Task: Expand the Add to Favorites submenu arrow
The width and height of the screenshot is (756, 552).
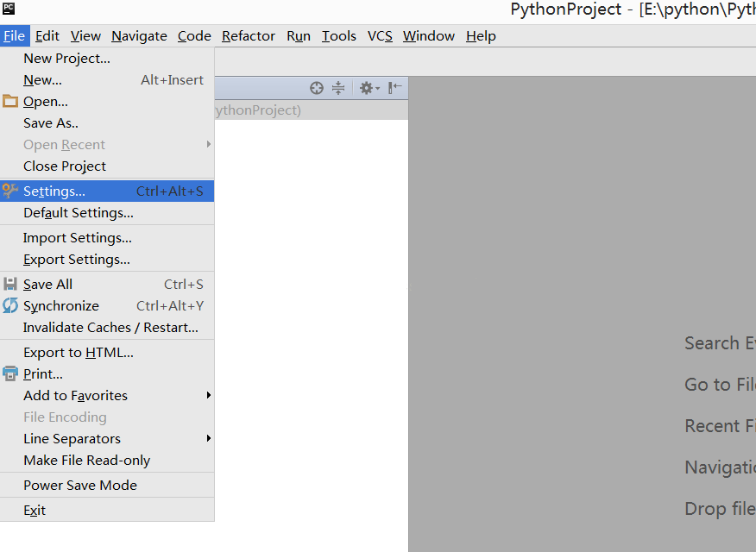Action: (x=208, y=395)
